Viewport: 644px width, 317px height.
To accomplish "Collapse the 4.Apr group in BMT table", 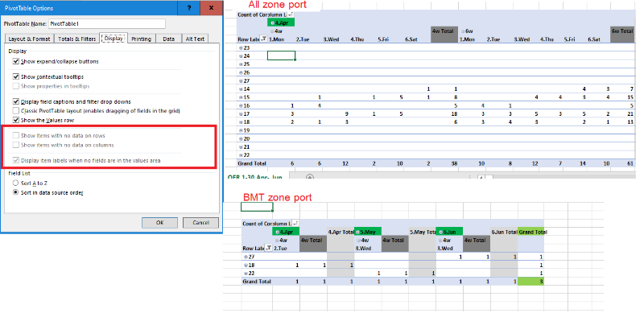I will 276,232.
